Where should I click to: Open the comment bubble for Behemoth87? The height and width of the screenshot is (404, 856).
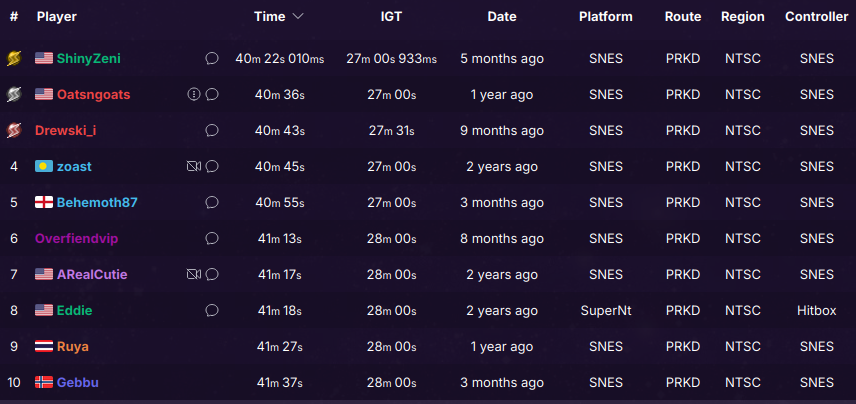tap(212, 203)
